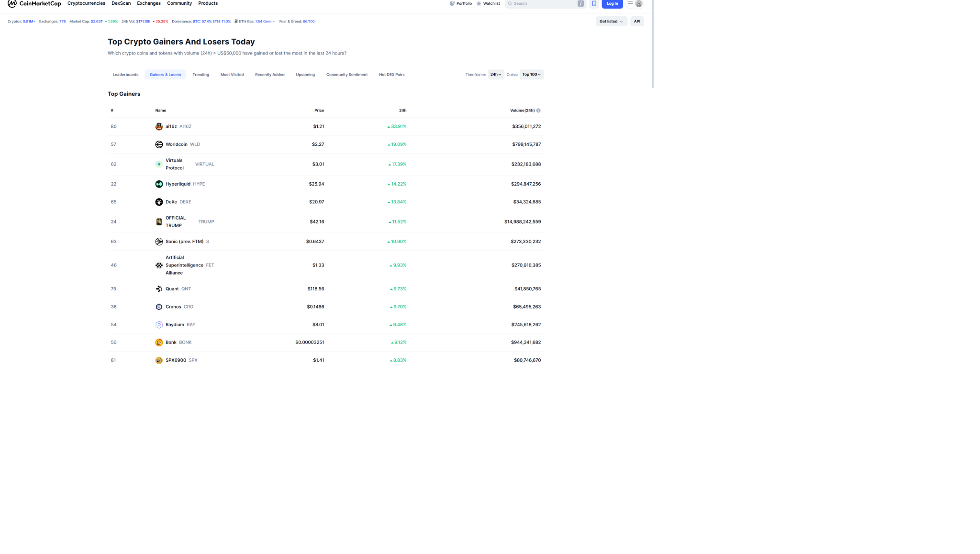
Task: Click the Portfolio pie chart icon
Action: (x=452, y=4)
